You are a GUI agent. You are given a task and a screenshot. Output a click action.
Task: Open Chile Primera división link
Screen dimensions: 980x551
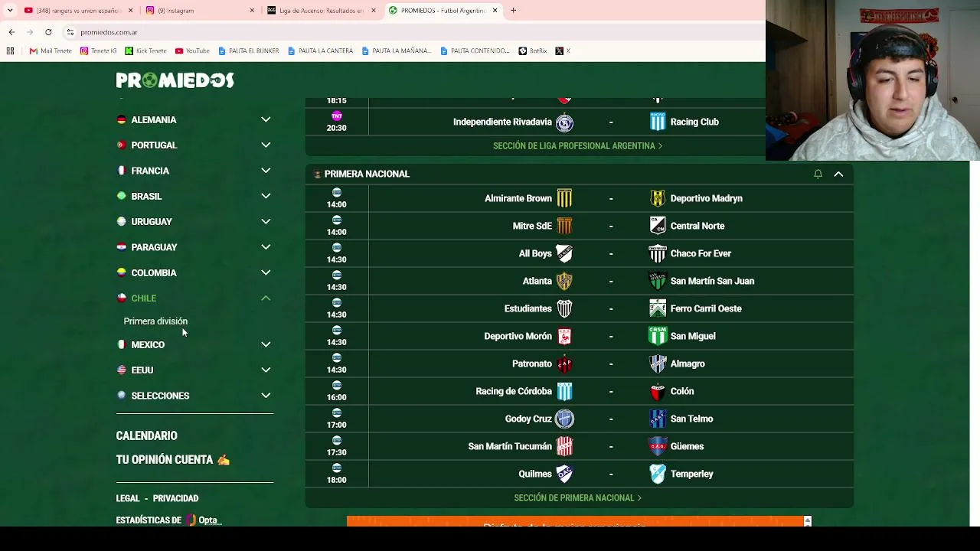coord(155,321)
